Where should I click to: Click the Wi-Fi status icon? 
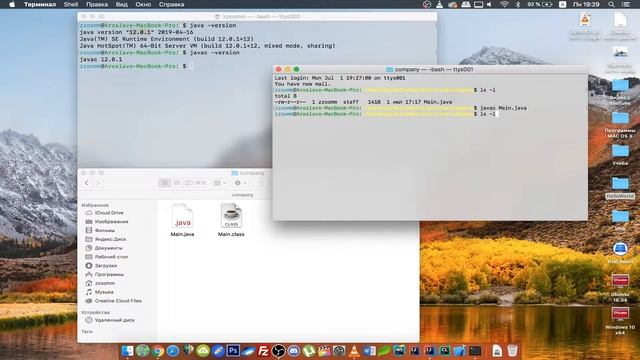coord(504,4)
